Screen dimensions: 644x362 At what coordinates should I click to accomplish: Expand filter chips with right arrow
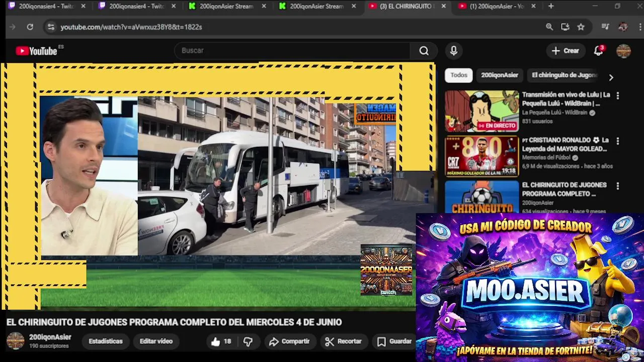[611, 77]
